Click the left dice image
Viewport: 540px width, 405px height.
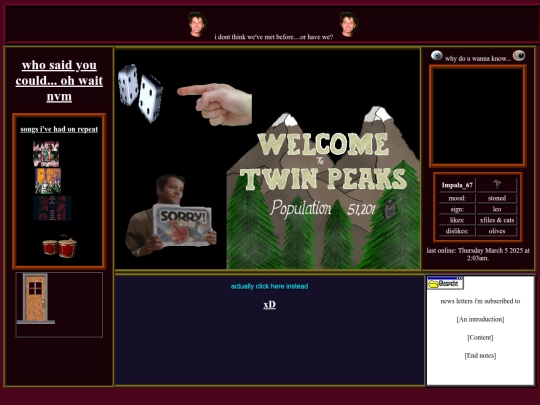pyautogui.click(x=128, y=84)
